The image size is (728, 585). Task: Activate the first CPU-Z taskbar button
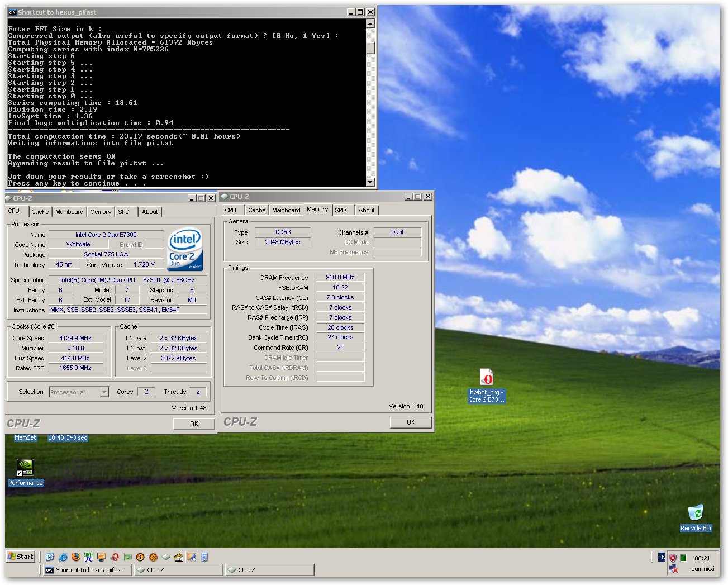click(179, 570)
